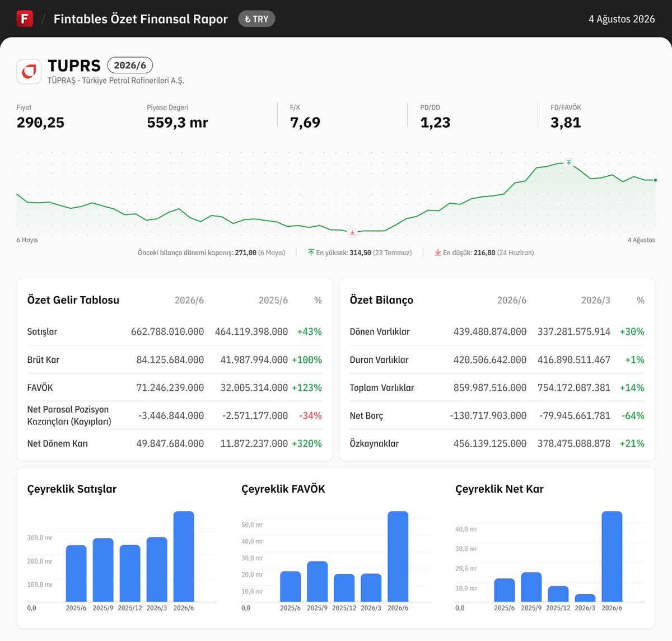Click the 2025/6 column header in Gelir Tablosu
The width and height of the screenshot is (672, 641).
pos(273,301)
